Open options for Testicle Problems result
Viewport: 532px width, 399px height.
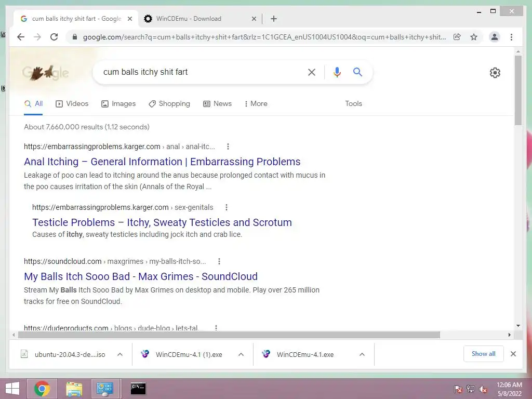tap(227, 207)
